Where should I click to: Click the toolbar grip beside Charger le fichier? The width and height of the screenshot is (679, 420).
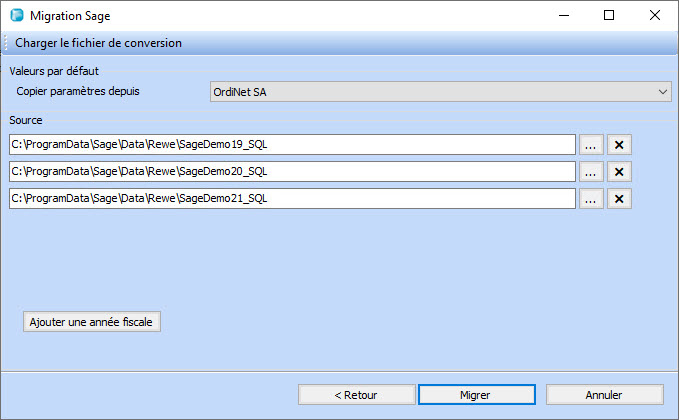5,43
